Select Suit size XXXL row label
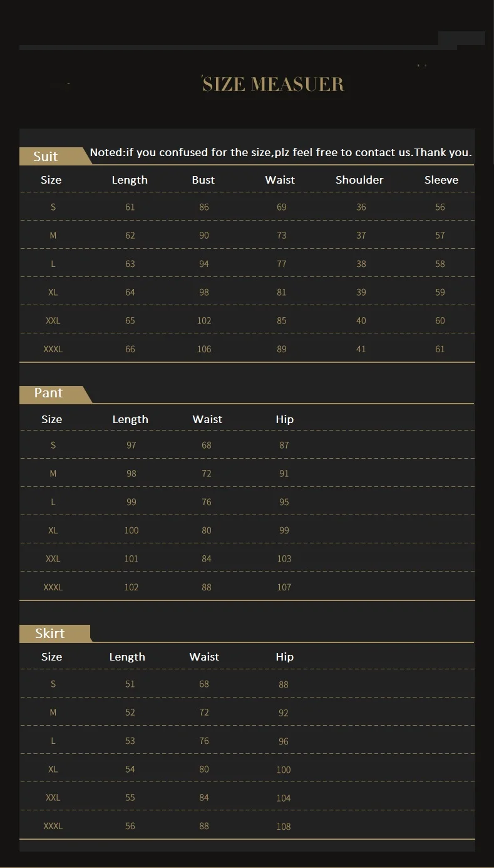The height and width of the screenshot is (868, 494). (x=53, y=349)
